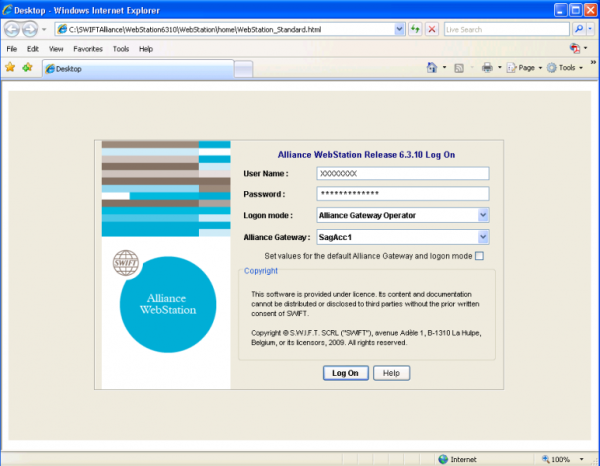Screen dimensions: 600x466
Task: Click the browser Back arrow button
Action: click(x=12, y=29)
